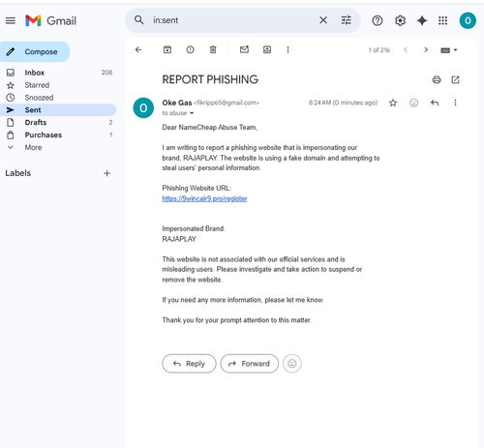This screenshot has height=448, width=484.
Task: Open message More menu three dots
Action: coord(455,103)
